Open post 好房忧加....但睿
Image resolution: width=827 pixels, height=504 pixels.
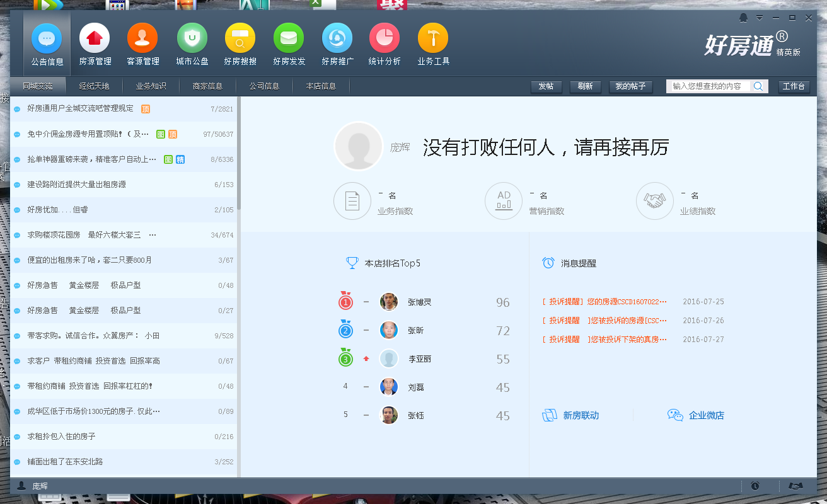coord(124,210)
